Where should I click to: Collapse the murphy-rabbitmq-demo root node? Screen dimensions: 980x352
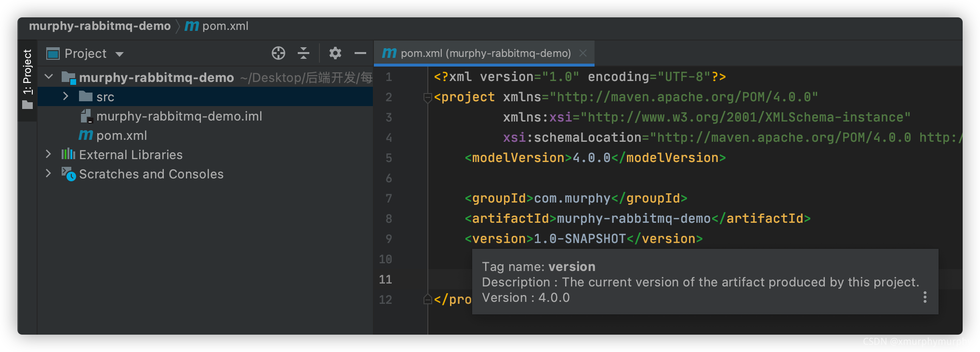point(49,77)
